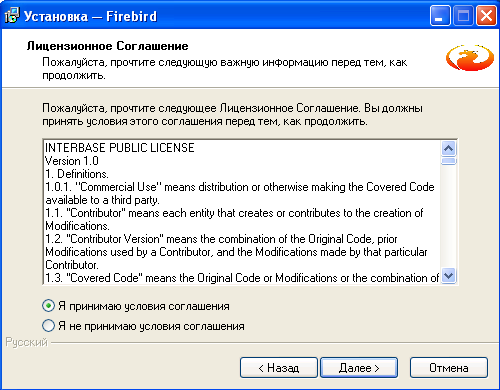Viewport: 500px width, 390px height.
Task: Click the Firebird phoenix logo
Action: pyautogui.click(x=470, y=58)
